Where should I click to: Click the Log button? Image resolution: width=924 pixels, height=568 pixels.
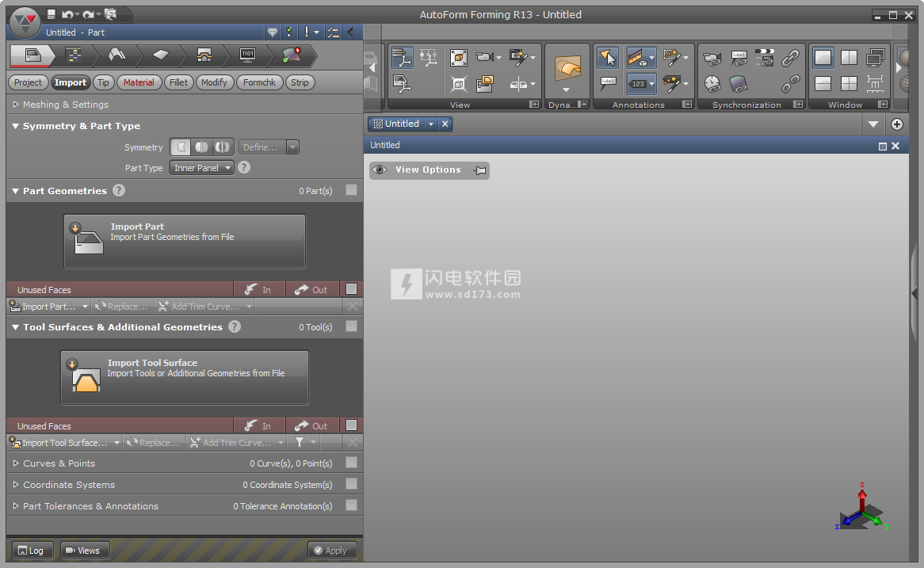pyautogui.click(x=31, y=551)
